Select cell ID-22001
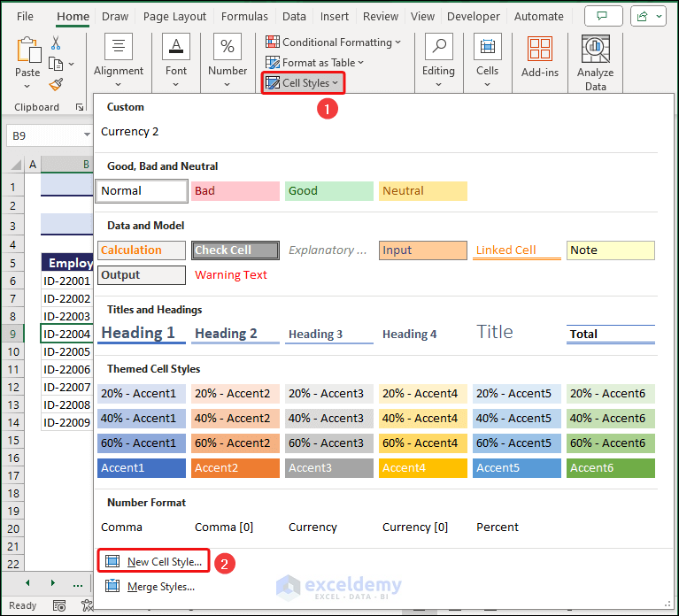The width and height of the screenshot is (679, 616). pos(66,281)
